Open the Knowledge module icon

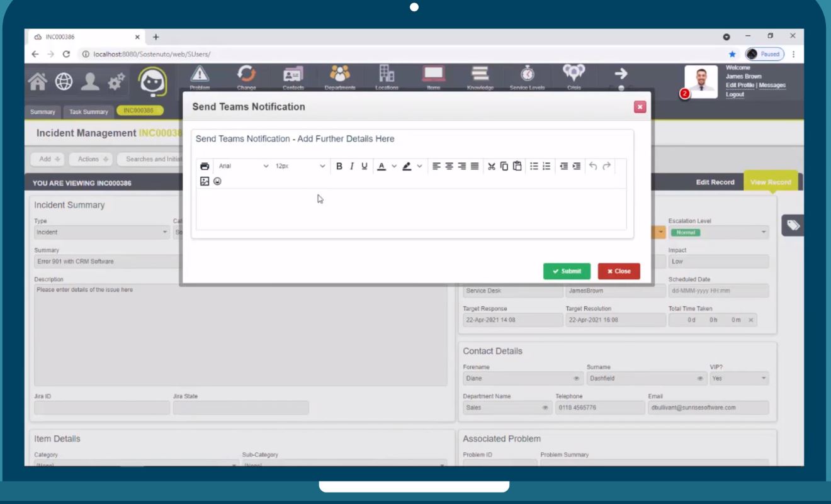tap(480, 78)
